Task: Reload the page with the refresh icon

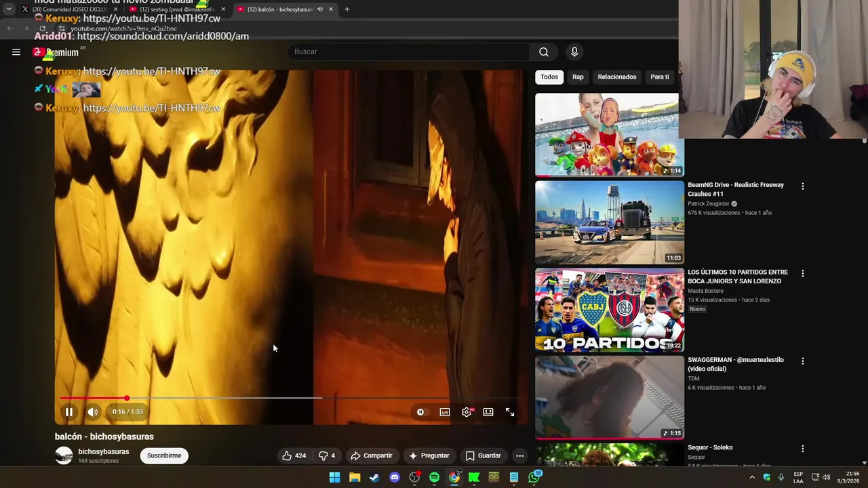Action: 43,28
